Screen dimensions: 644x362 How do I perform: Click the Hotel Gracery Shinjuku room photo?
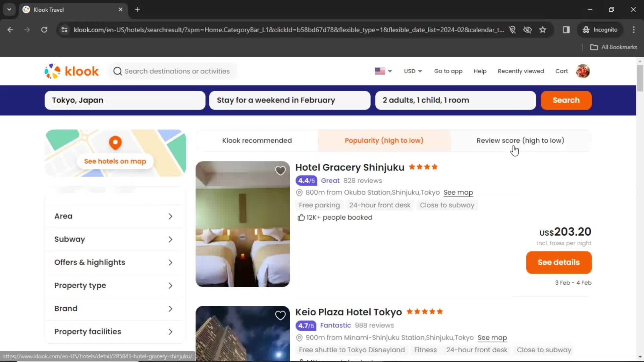point(243,224)
